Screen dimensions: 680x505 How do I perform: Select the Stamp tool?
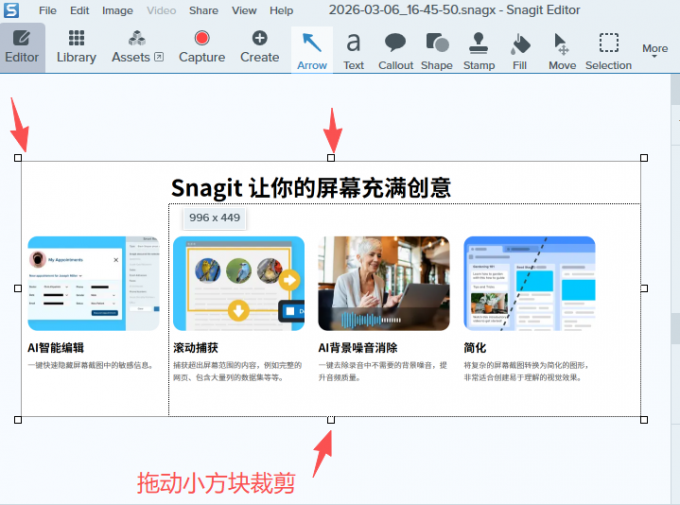point(479,51)
